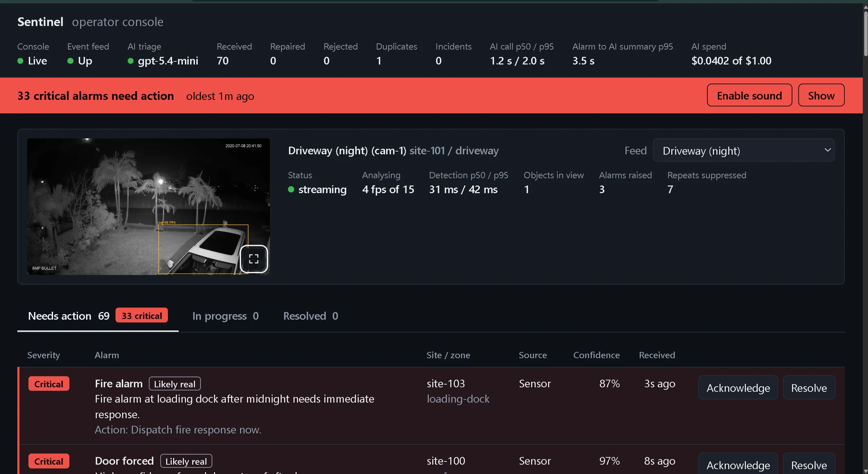
Task: Click the AI spend $0.0402 of $1.00 value
Action: click(731, 61)
